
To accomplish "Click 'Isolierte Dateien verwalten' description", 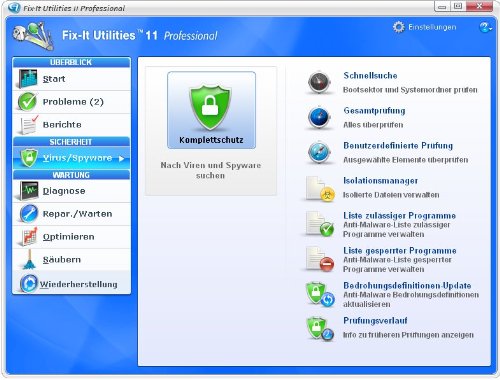I will click(x=391, y=195).
